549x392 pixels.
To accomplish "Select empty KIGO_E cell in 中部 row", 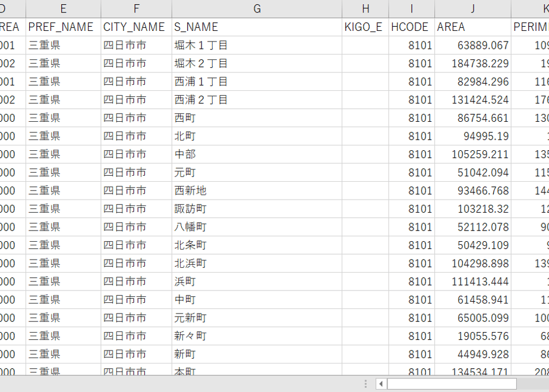I will [365, 154].
